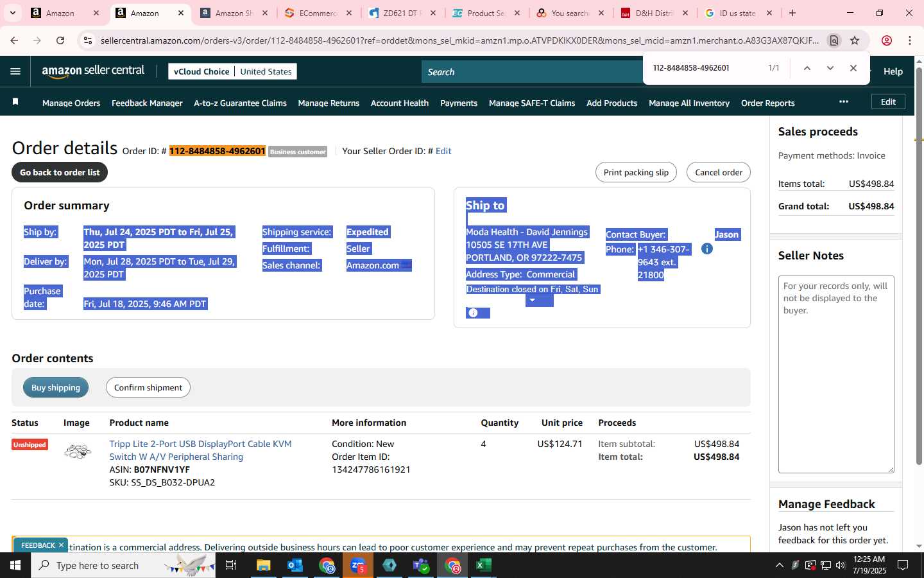924x578 pixels.
Task: Open File Explorer from the taskbar
Action: pyautogui.click(x=264, y=565)
